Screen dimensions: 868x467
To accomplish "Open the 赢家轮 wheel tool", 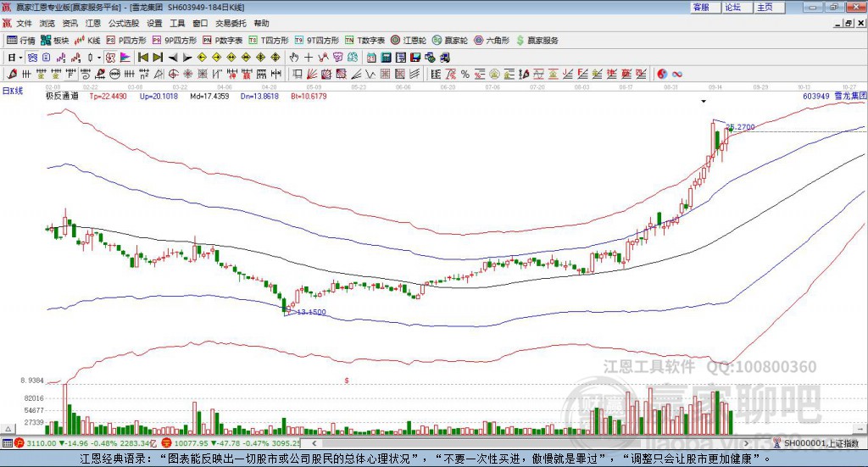I will click(x=450, y=41).
